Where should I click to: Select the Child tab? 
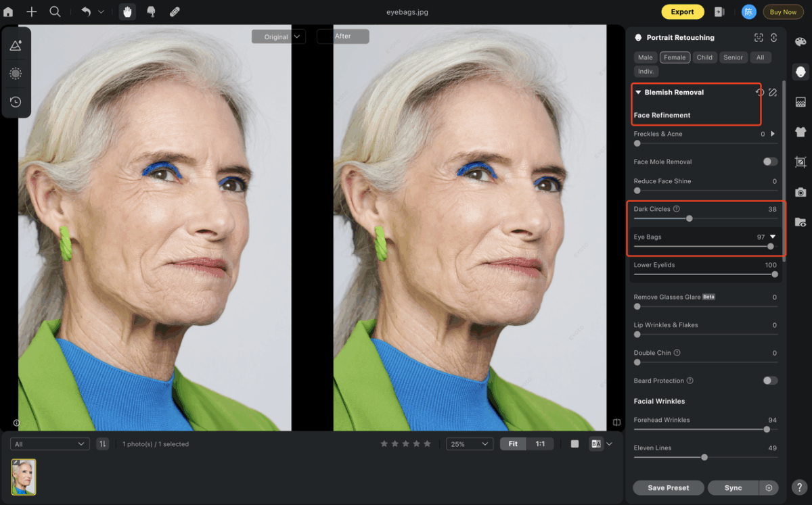(704, 57)
